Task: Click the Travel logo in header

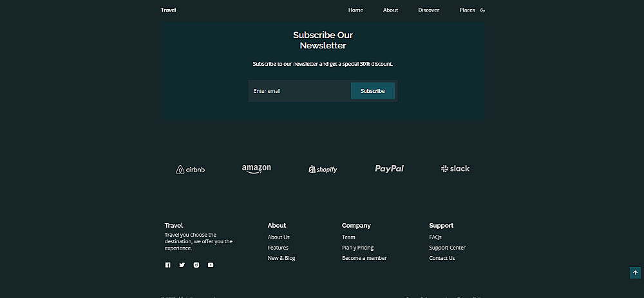Action: pyautogui.click(x=169, y=10)
